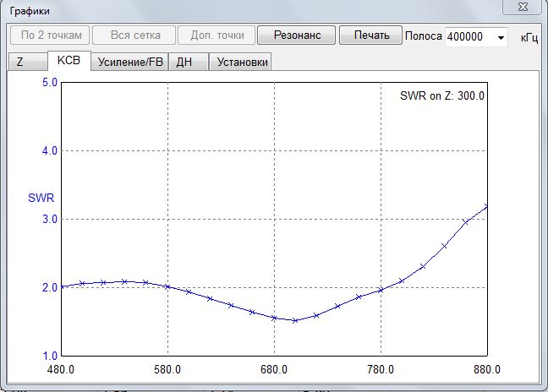This screenshot has width=548, height=392.
Task: Select the КСВ tab
Action: click(x=68, y=60)
